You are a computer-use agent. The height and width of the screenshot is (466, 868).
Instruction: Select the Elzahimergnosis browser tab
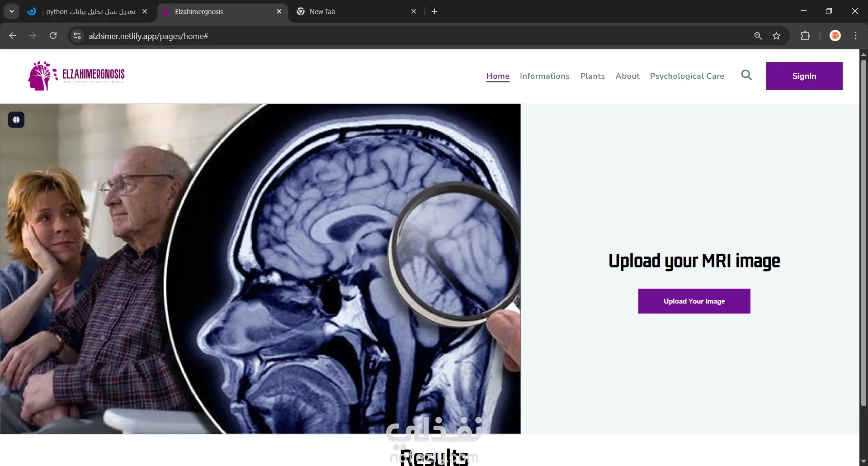pos(222,11)
